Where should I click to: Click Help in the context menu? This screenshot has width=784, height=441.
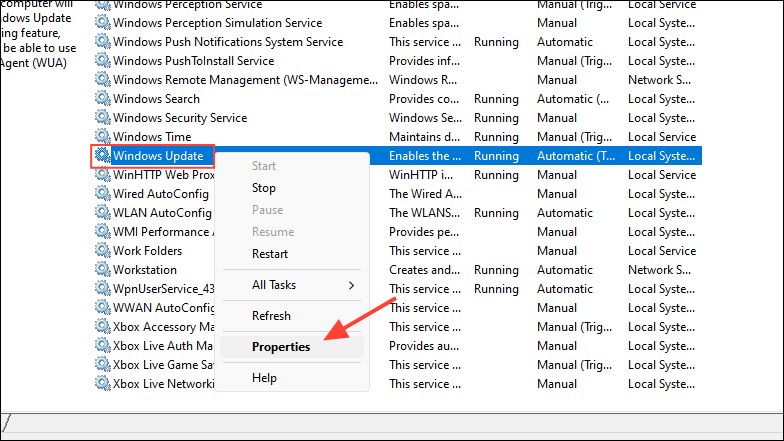pos(264,378)
